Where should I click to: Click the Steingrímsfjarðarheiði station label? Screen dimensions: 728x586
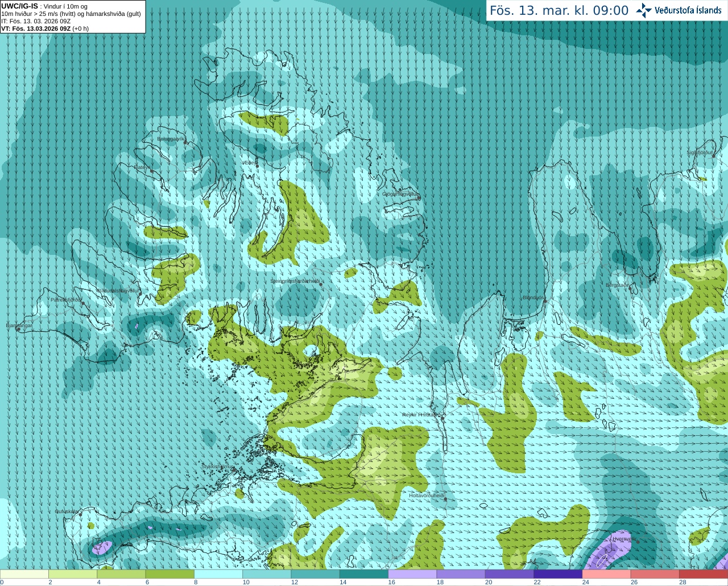coord(294,281)
